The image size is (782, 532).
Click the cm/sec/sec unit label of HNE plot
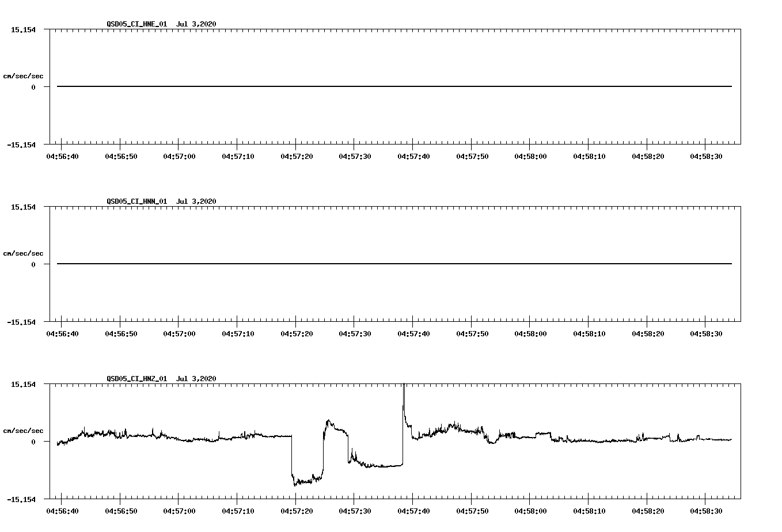23,76
